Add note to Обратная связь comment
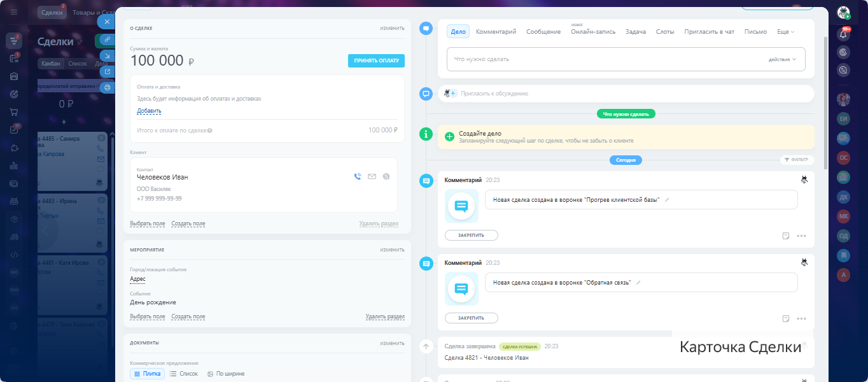This screenshot has height=382, width=868. (786, 318)
